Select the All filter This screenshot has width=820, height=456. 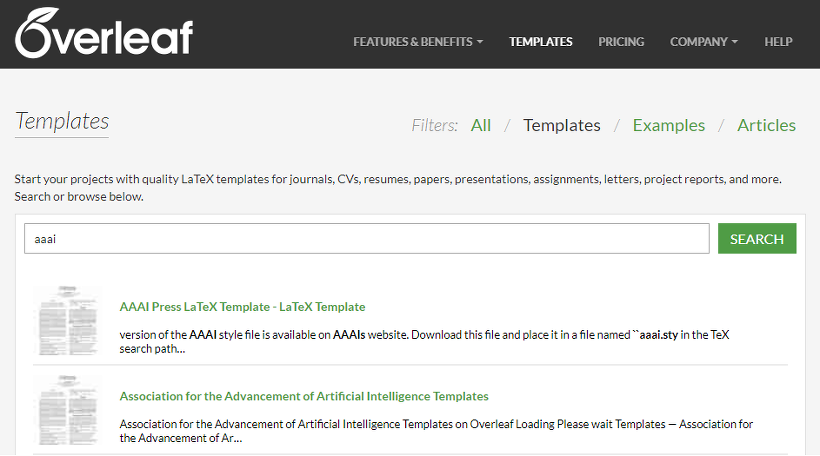(481, 126)
